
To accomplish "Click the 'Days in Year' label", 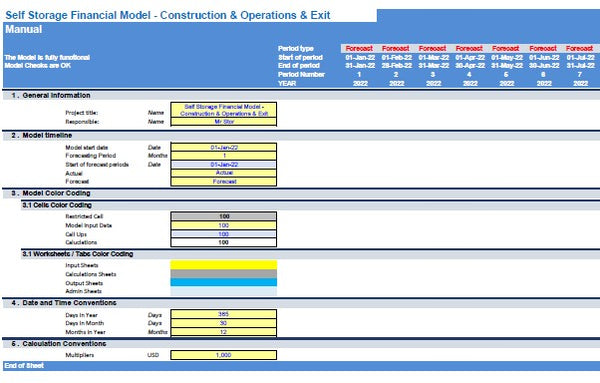I will point(81,315).
